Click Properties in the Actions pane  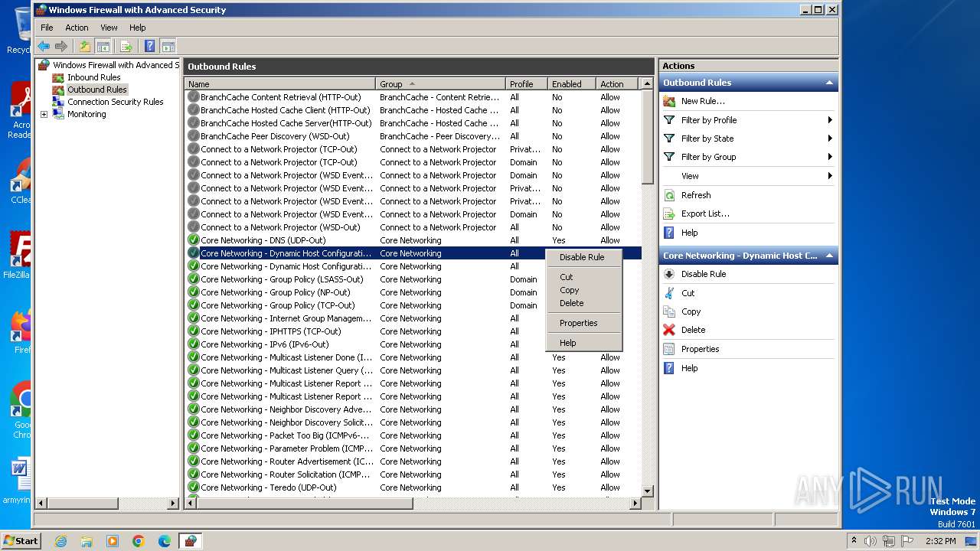click(x=700, y=349)
